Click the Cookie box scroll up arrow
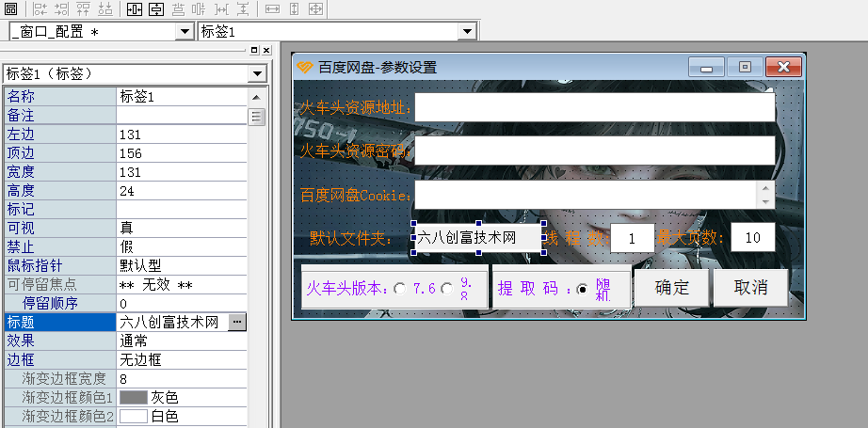Screen dimensions: 868x428 765,188
